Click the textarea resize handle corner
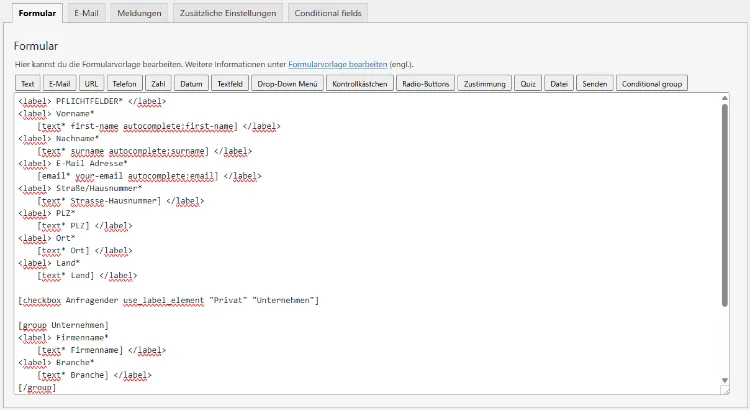 [725, 390]
